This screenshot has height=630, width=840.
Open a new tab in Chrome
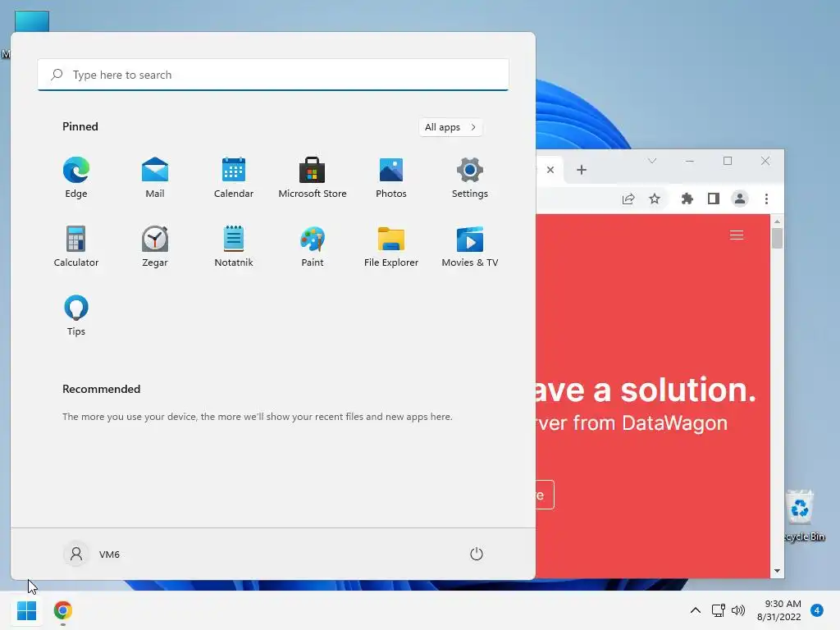[x=582, y=170]
